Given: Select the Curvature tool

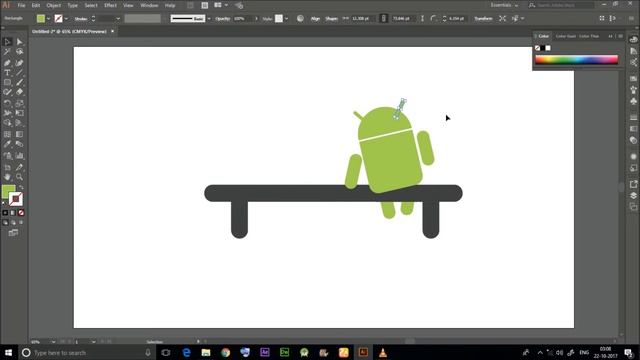Looking at the screenshot, I should pos(20,63).
